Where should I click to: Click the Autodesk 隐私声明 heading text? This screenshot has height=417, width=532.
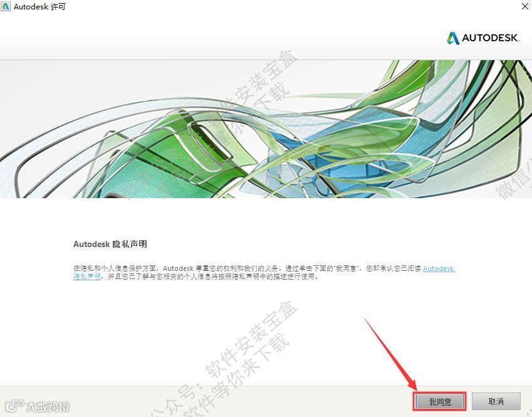pyautogui.click(x=110, y=244)
